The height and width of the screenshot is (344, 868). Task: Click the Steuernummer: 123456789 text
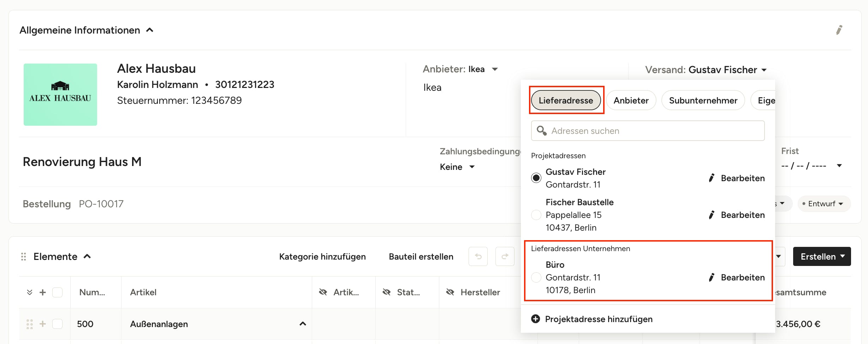tap(179, 100)
